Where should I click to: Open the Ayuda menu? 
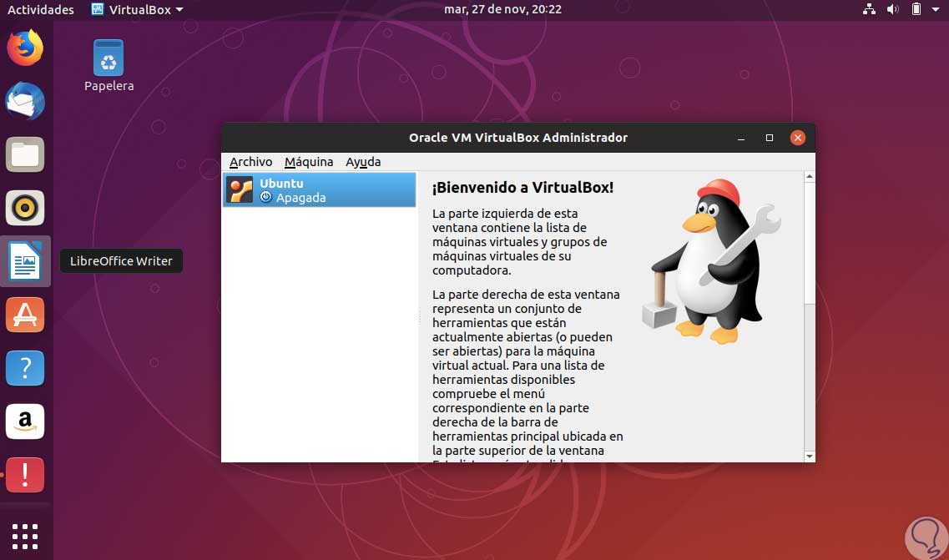(363, 162)
